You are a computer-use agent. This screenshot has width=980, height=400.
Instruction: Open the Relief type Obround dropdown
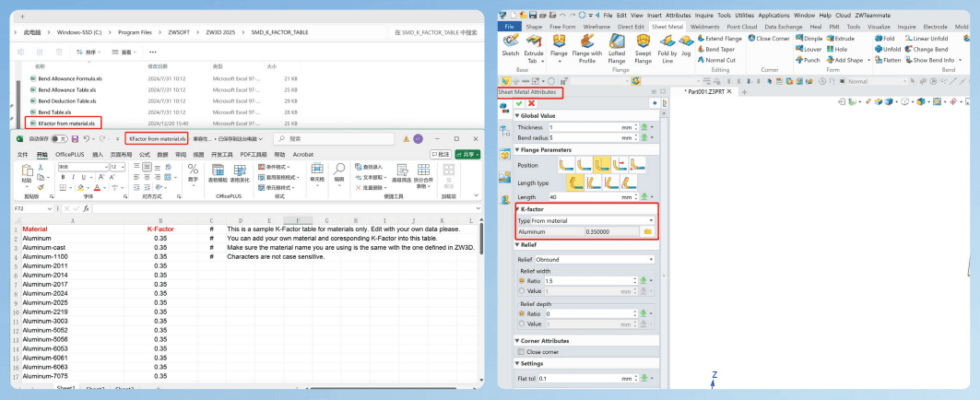point(651,259)
